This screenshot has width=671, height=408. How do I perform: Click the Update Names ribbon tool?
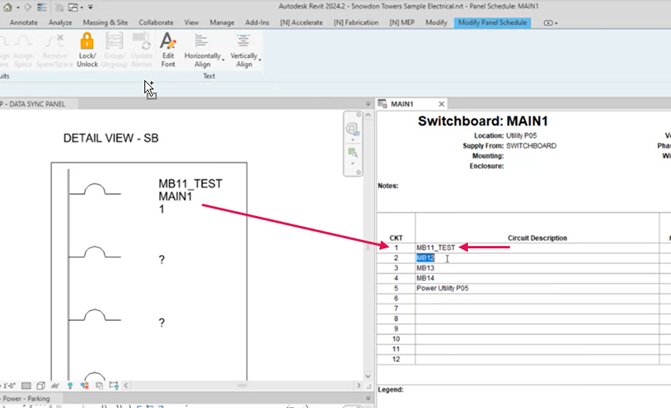point(142,50)
